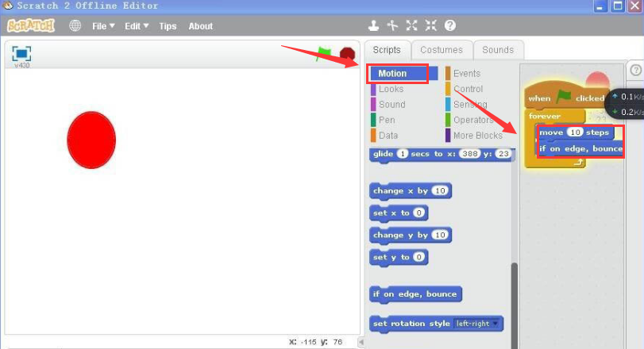Select the More Blocks category

(474, 136)
